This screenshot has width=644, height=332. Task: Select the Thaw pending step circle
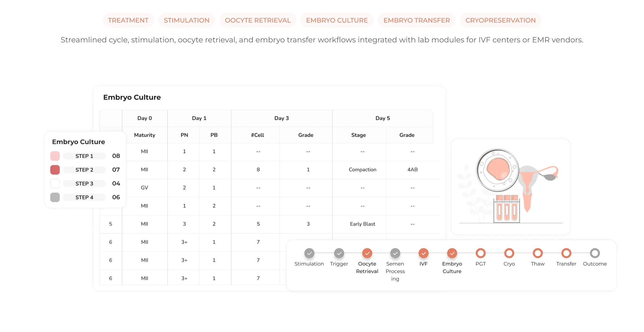(x=537, y=253)
